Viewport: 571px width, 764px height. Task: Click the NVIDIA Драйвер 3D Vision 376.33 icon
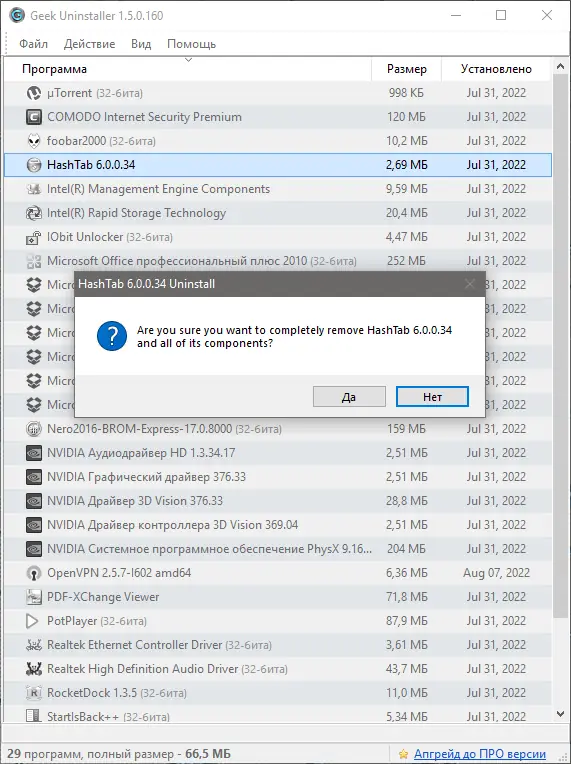(34, 501)
